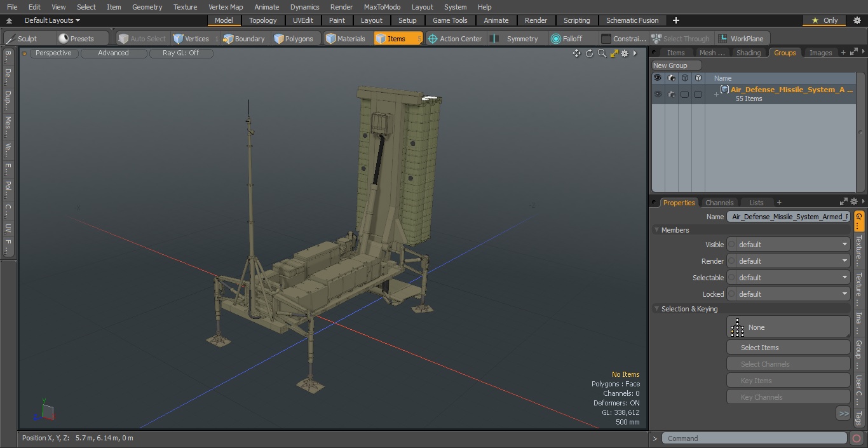Click the viewport zoom magnifier icon
868x448 pixels.
602,53
